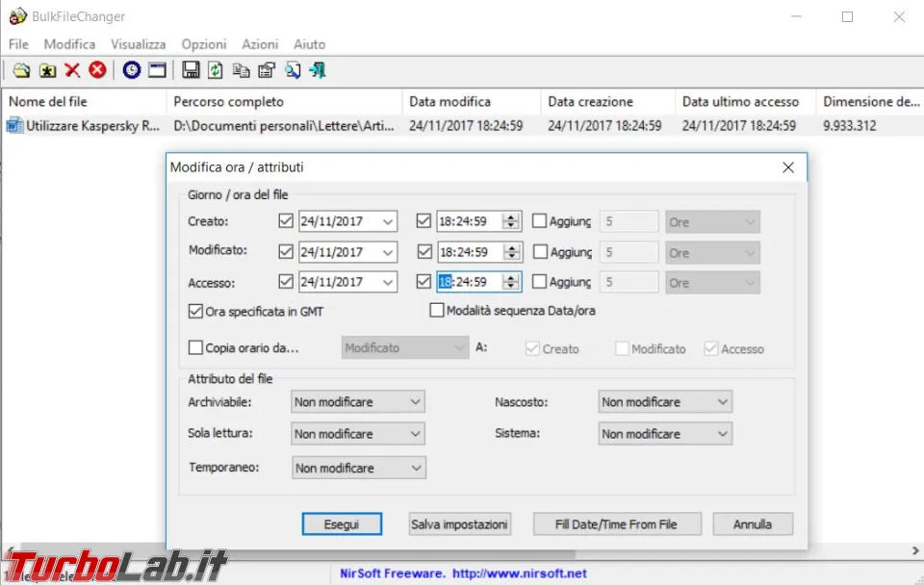Image resolution: width=924 pixels, height=585 pixels.
Task: Click the right arrow of the horizontal scrollbar
Action: (915, 550)
